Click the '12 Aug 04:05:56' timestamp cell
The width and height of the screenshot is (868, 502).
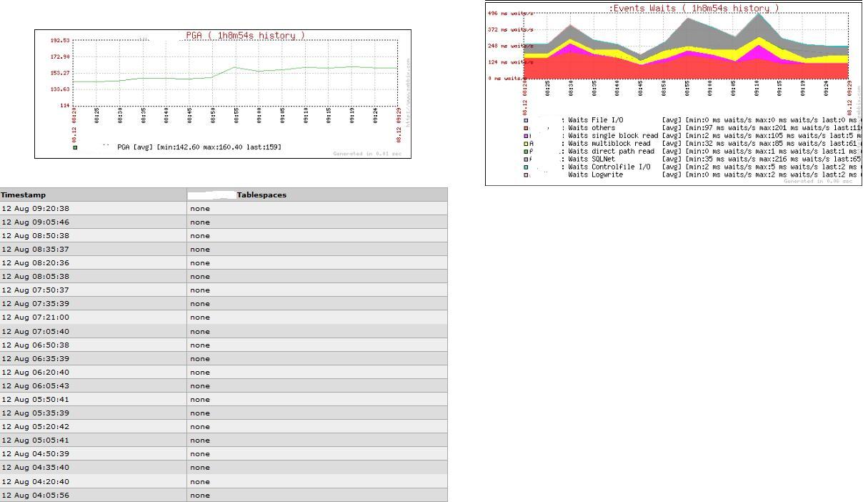pos(93,495)
